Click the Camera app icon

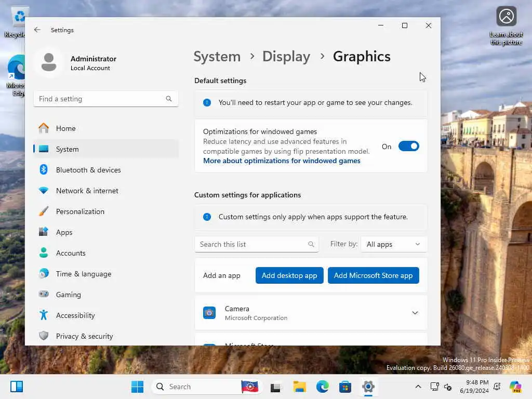pyautogui.click(x=209, y=313)
